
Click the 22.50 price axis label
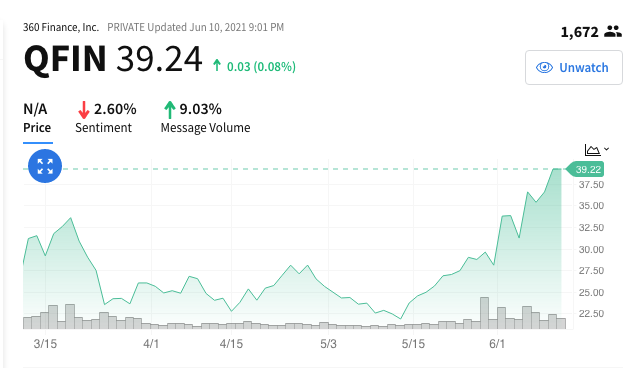click(x=591, y=313)
